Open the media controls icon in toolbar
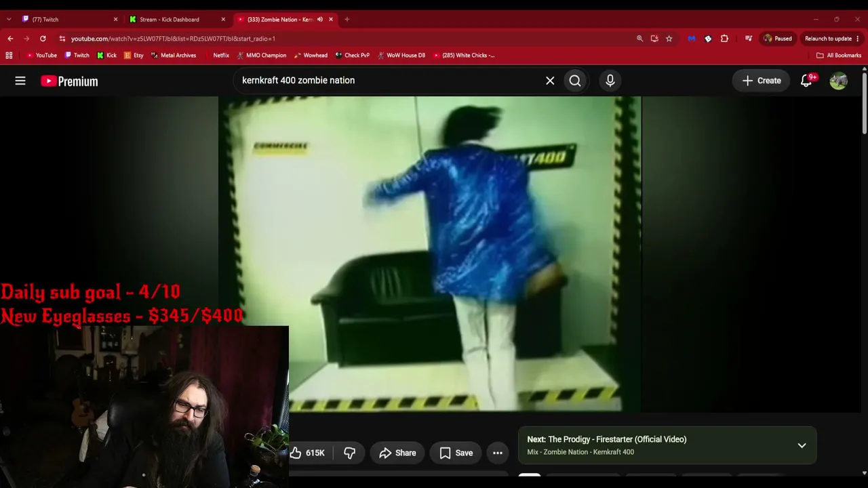Image resolution: width=868 pixels, height=488 pixels. coord(749,39)
